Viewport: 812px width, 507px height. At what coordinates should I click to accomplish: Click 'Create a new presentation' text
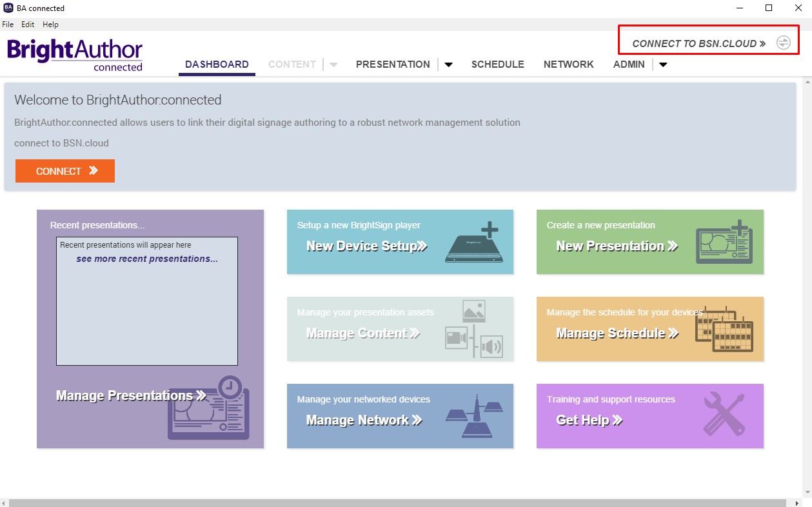pos(600,225)
